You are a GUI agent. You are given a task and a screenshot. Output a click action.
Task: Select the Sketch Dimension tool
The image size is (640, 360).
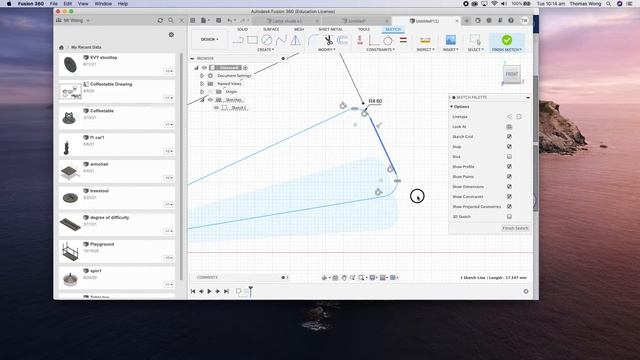coord(360,40)
